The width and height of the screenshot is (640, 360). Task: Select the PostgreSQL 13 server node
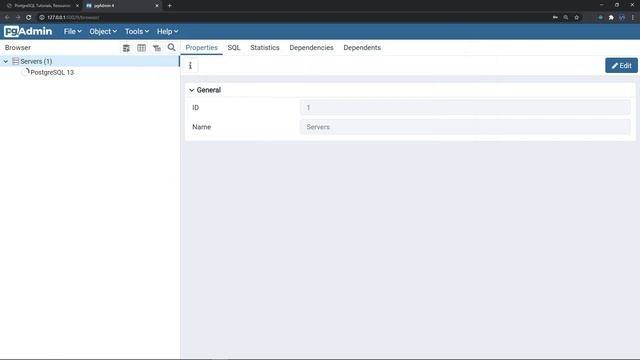pyautogui.click(x=52, y=72)
